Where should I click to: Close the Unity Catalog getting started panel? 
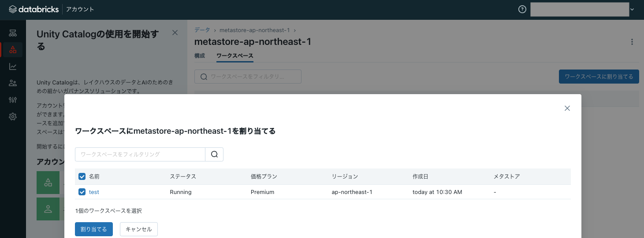[175, 33]
